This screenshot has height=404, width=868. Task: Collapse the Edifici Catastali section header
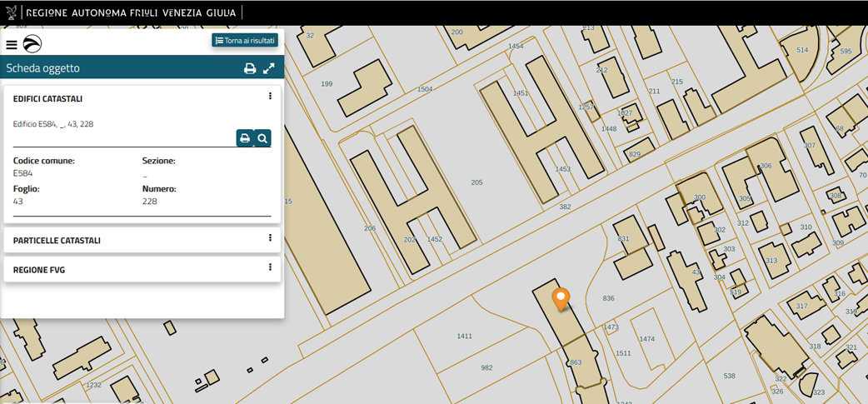48,98
